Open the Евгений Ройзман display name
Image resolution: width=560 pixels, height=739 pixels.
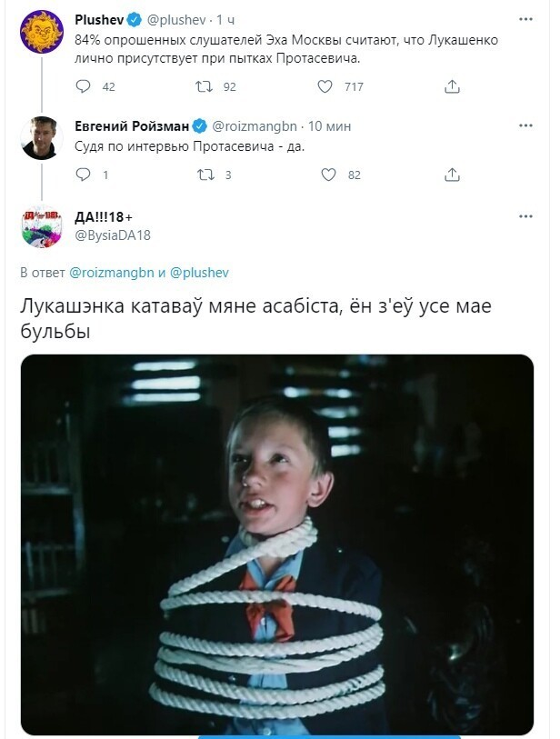pos(132,126)
